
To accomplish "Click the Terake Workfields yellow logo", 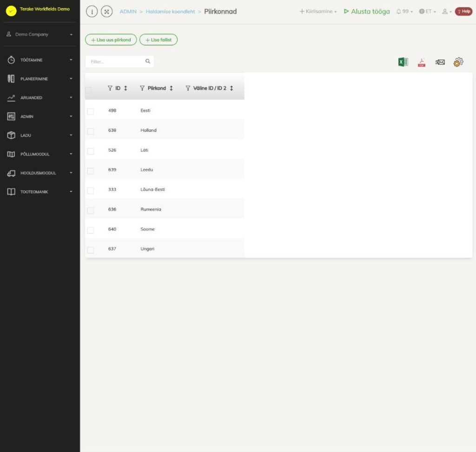I will [x=11, y=11].
